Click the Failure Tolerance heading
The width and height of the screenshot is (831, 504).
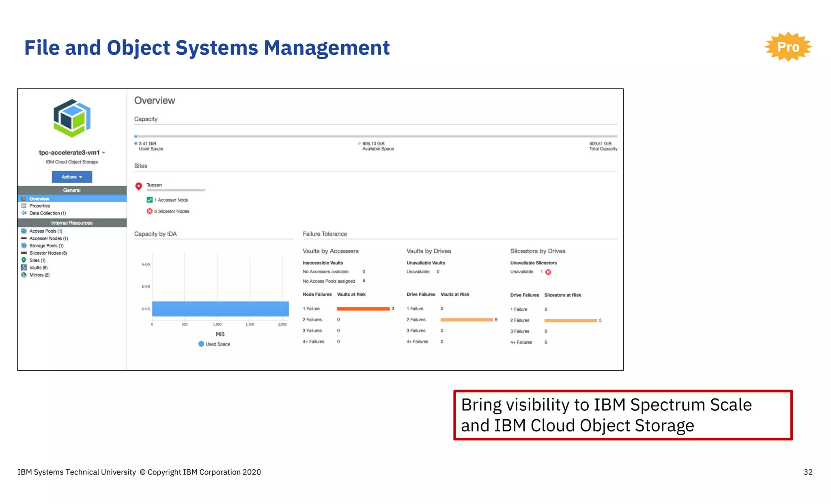(x=325, y=234)
